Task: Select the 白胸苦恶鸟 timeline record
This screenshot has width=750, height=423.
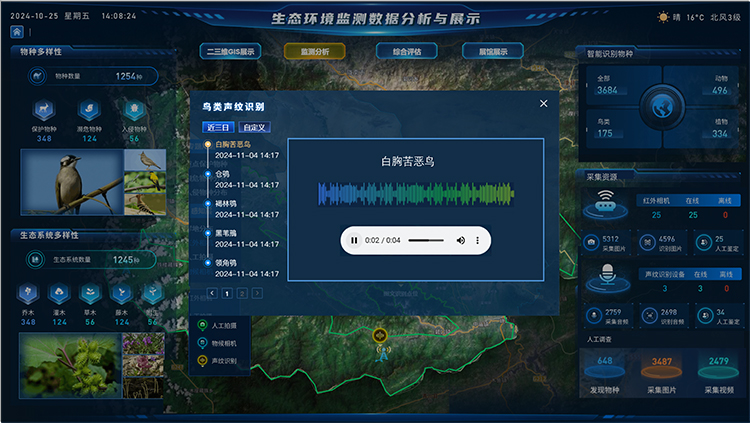Action: [243, 149]
